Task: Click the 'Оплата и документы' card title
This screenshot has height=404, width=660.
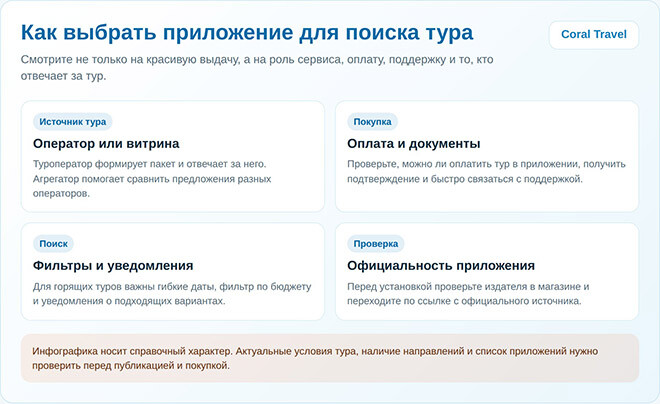Action: click(414, 144)
